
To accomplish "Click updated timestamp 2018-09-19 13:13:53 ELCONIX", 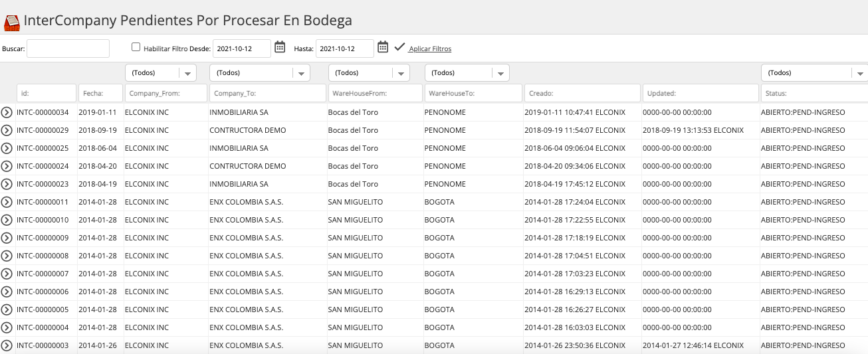I will [693, 130].
